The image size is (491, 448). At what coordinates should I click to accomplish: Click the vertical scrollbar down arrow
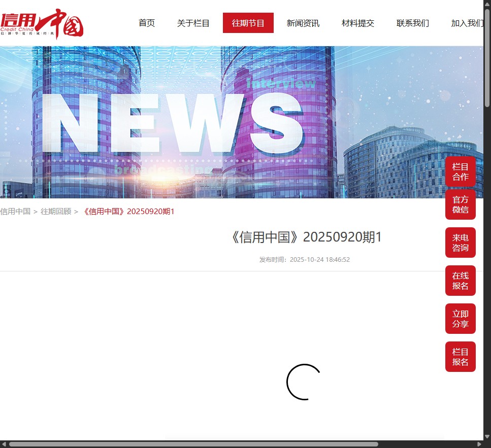(x=487, y=437)
